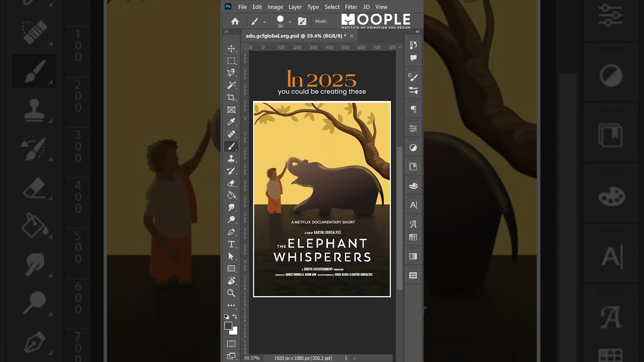Viewport: 644px width, 362px height.
Task: Select the Brush tool in toolbar
Action: coord(231,146)
